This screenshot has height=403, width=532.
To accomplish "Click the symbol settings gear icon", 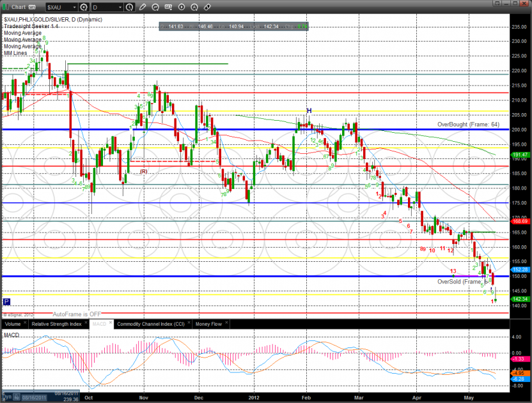I will (82, 7).
